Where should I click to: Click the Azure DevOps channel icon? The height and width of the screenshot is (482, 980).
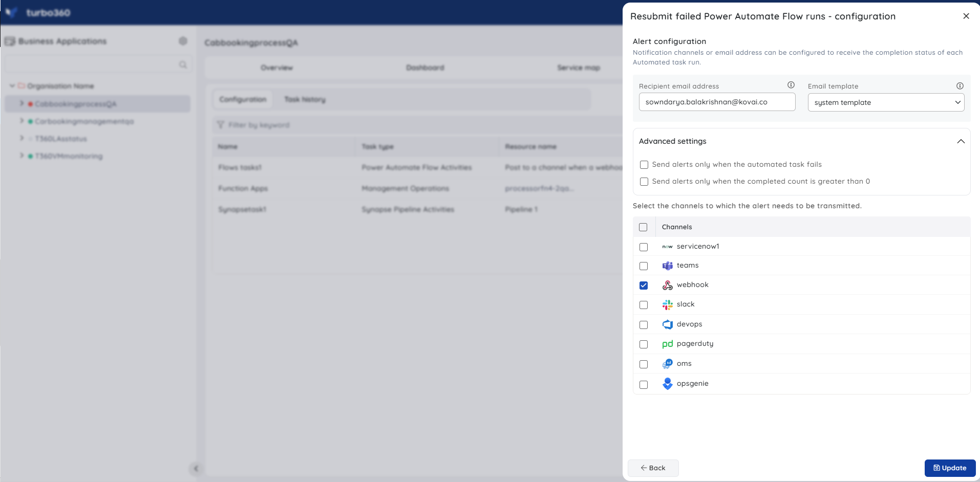667,324
